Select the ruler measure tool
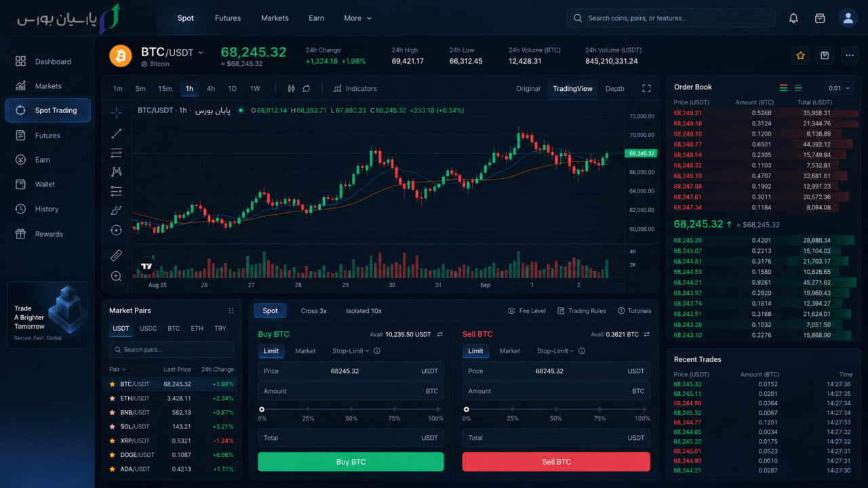Image resolution: width=868 pixels, height=488 pixels. [116, 256]
